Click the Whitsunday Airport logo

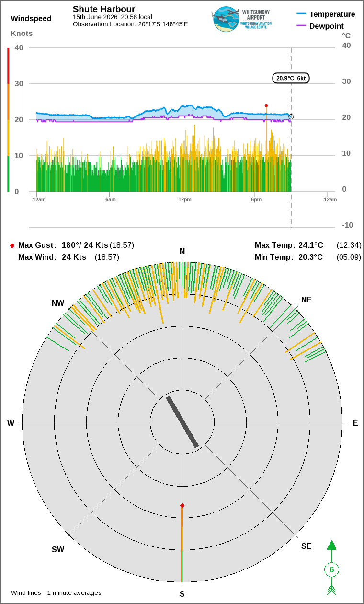[x=241, y=19]
